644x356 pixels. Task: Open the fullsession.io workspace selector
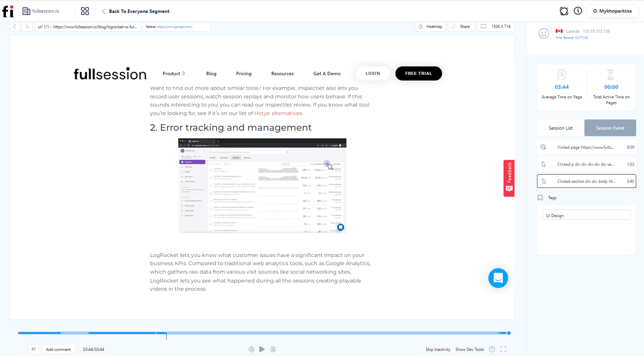click(41, 11)
